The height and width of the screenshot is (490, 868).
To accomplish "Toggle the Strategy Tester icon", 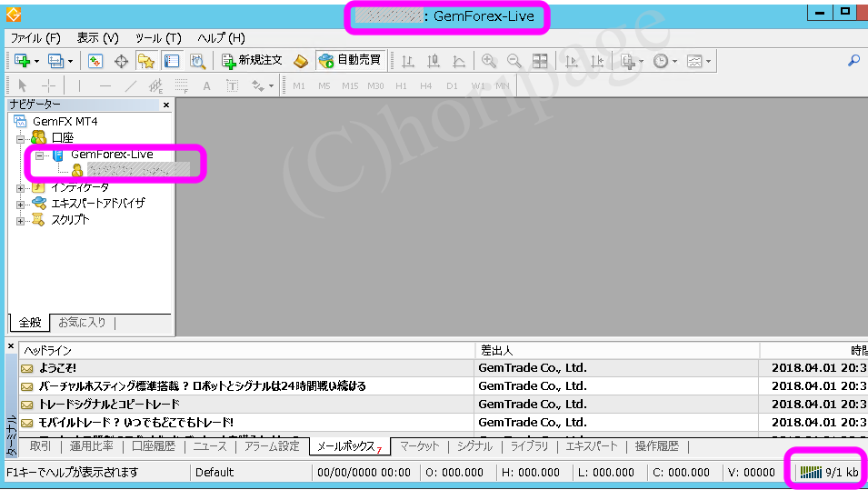I will coord(197,61).
